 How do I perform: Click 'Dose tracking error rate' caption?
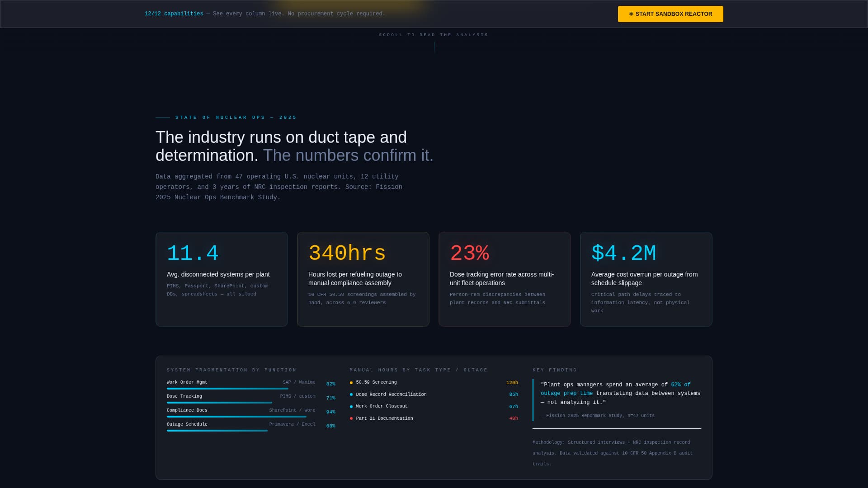[x=502, y=279]
